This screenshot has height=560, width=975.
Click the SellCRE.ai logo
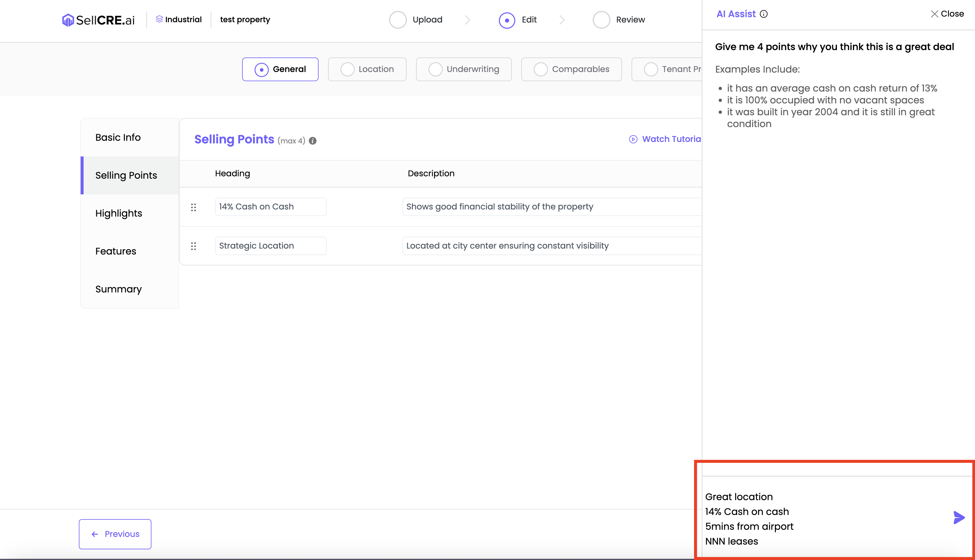pyautogui.click(x=98, y=20)
